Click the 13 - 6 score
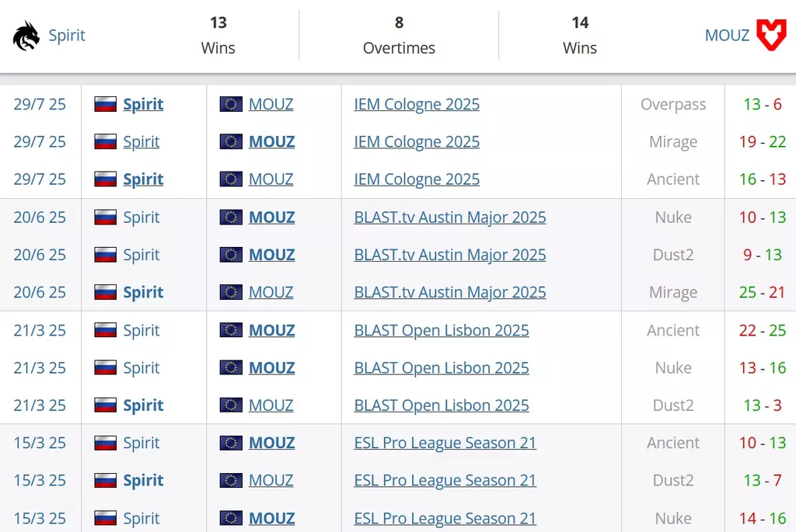Viewport: 796px width, 532px height. [x=763, y=104]
